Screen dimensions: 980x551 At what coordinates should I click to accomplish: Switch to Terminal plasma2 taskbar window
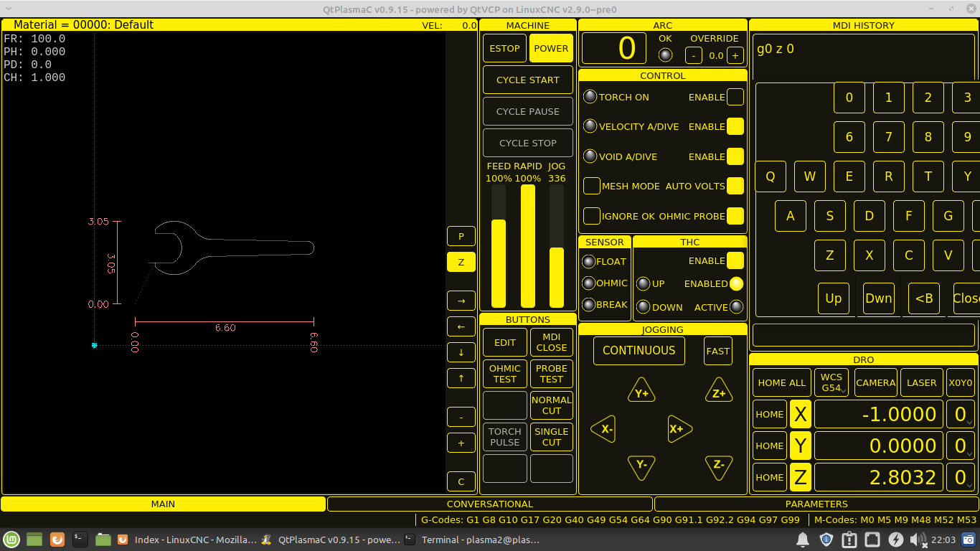tap(472, 540)
